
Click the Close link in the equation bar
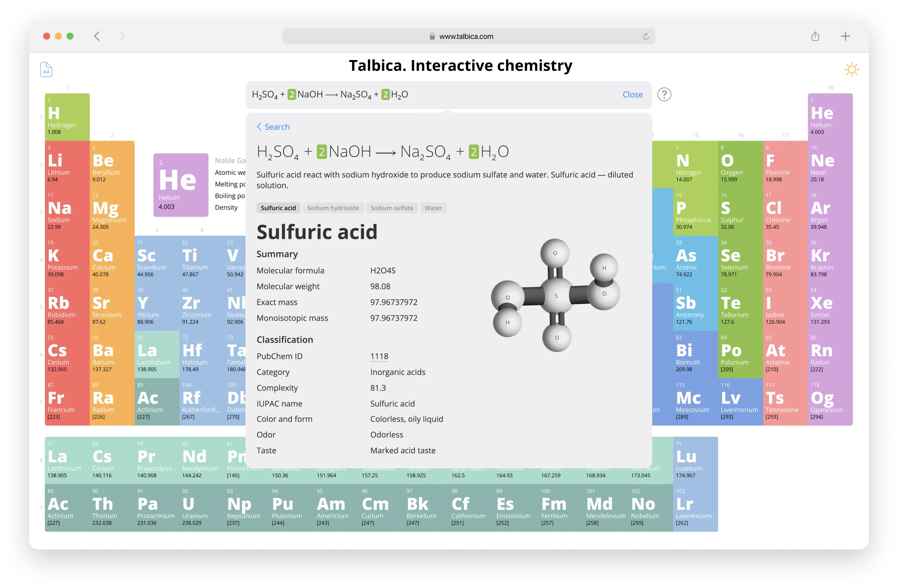632,95
